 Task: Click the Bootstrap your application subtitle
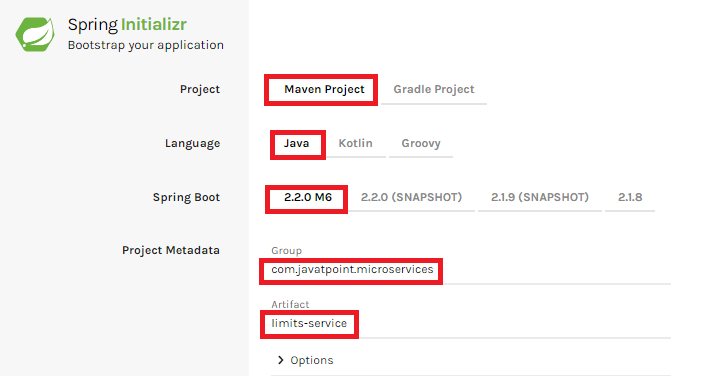tap(146, 45)
